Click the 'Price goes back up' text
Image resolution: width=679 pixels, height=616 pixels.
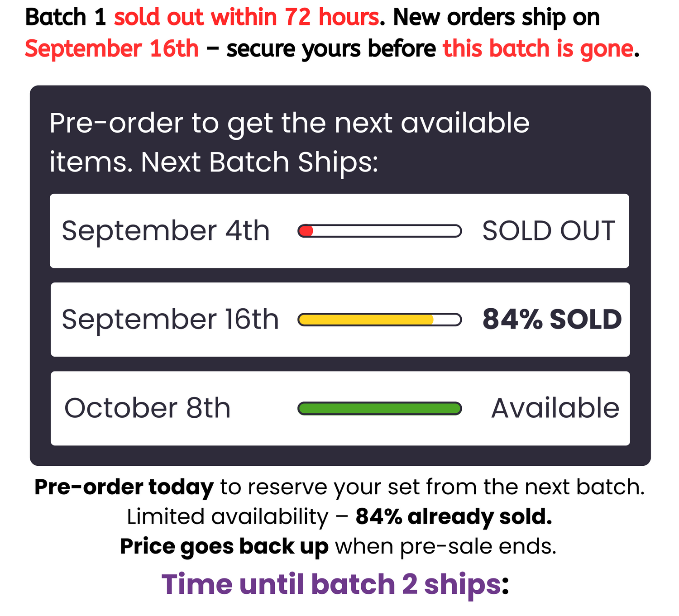[224, 546]
